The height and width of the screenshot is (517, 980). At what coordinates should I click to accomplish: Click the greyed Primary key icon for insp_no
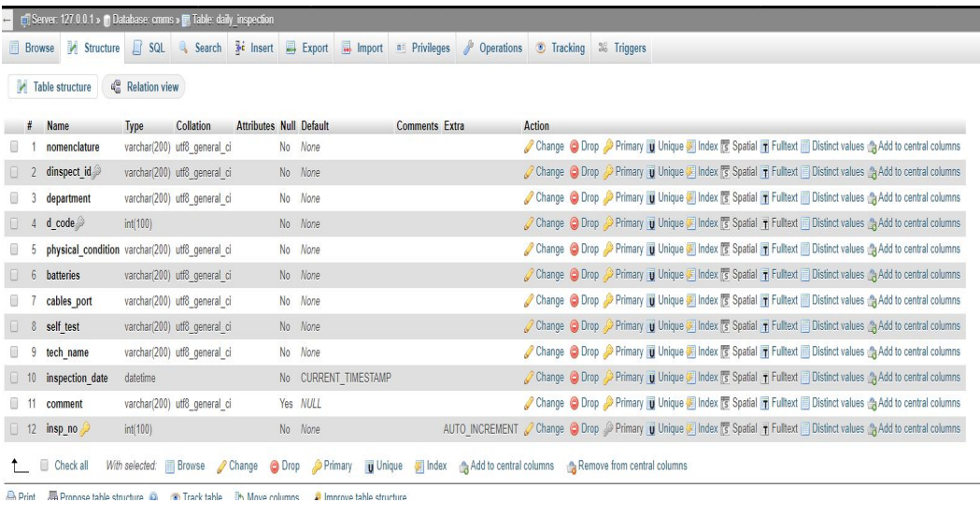click(x=608, y=429)
